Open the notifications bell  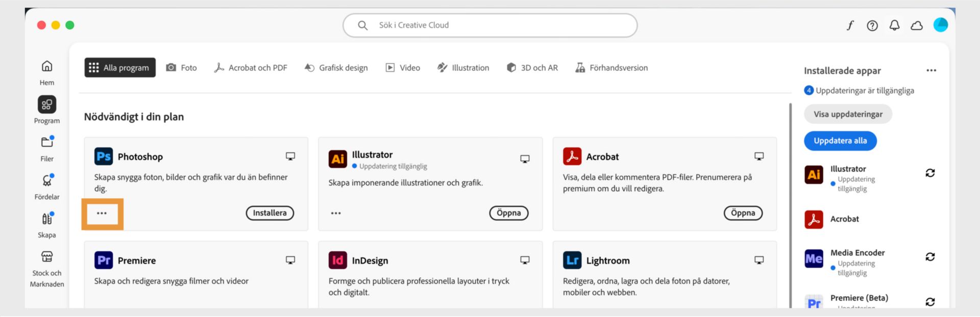tap(894, 25)
